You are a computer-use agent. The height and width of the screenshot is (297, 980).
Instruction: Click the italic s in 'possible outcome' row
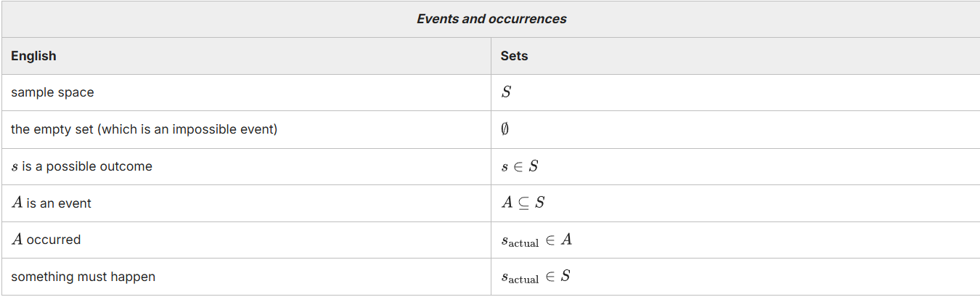click(15, 167)
